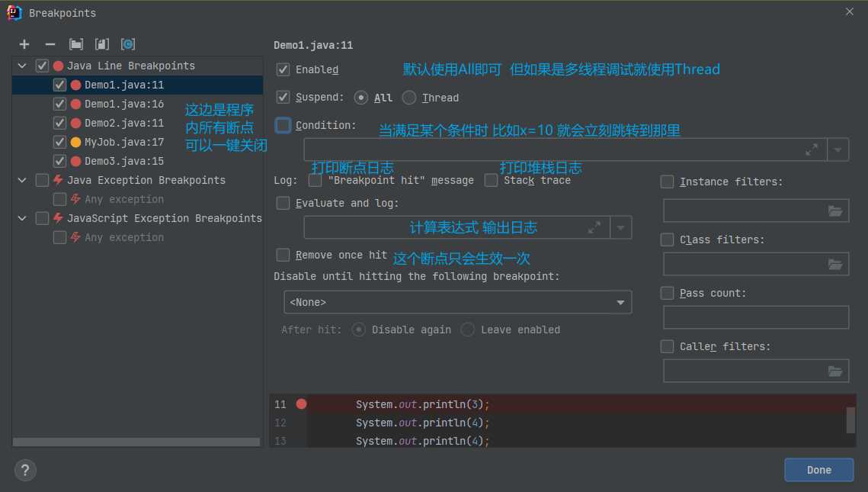Select the Thread suspend radio button
Viewport: 868px width, 492px height.
coord(409,98)
